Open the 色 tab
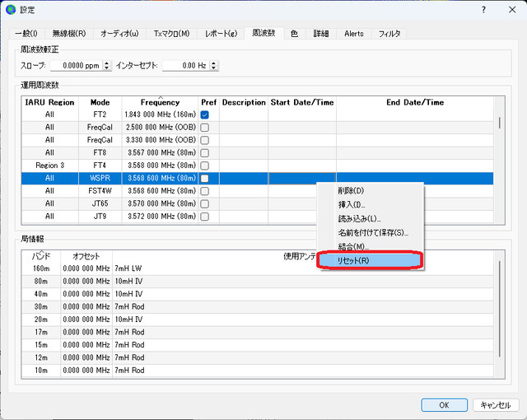This screenshot has height=420, width=527. (x=295, y=34)
